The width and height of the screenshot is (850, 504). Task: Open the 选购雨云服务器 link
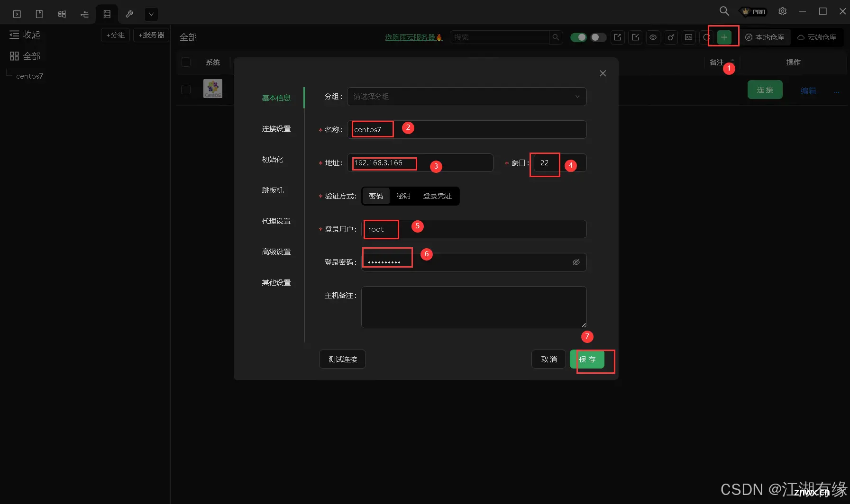click(413, 37)
